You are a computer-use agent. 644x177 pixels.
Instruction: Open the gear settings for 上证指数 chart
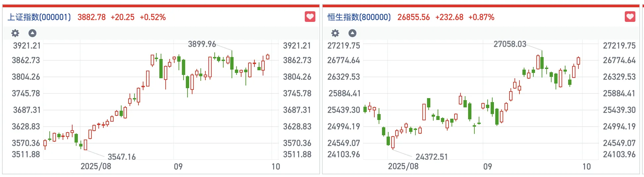click(15, 33)
